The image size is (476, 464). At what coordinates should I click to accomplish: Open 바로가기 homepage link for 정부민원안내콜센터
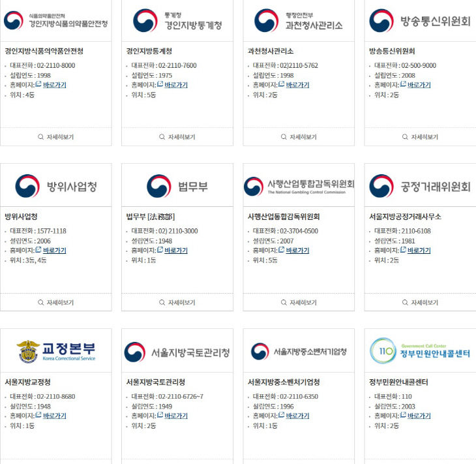(x=419, y=416)
